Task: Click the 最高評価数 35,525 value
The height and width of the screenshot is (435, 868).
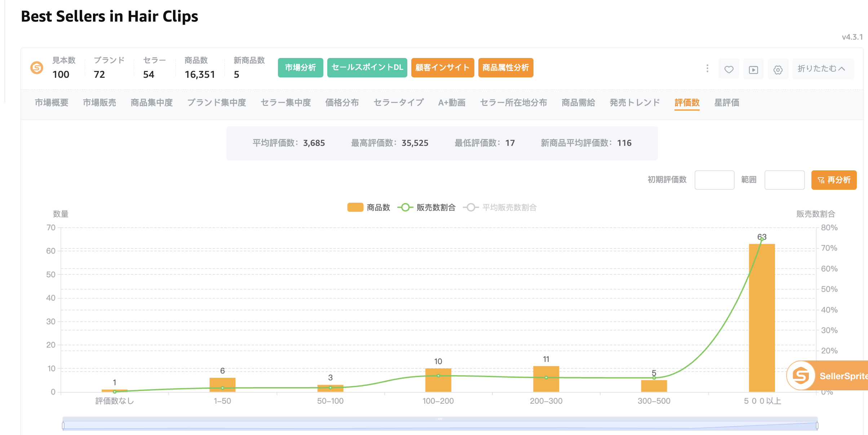Action: (415, 143)
